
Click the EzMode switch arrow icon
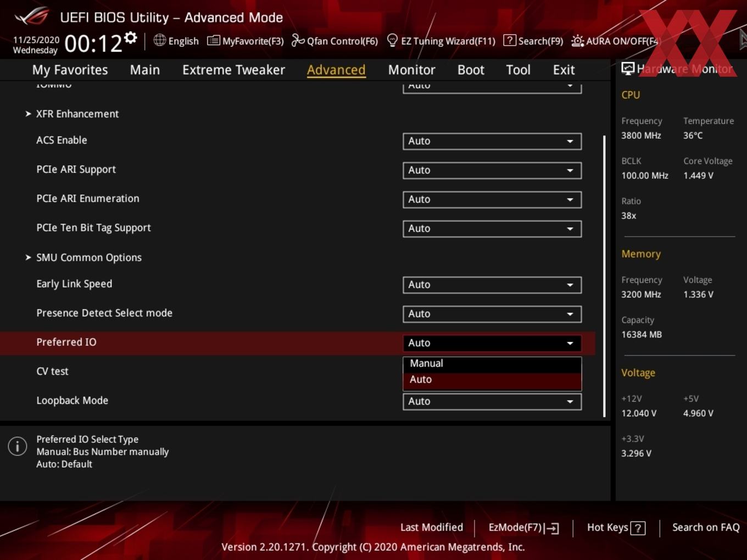tap(552, 528)
